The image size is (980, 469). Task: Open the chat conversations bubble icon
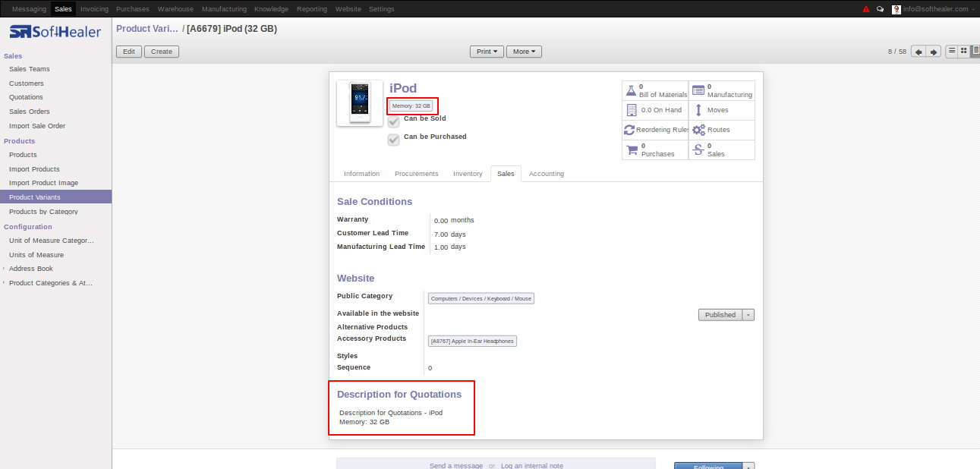(x=881, y=9)
